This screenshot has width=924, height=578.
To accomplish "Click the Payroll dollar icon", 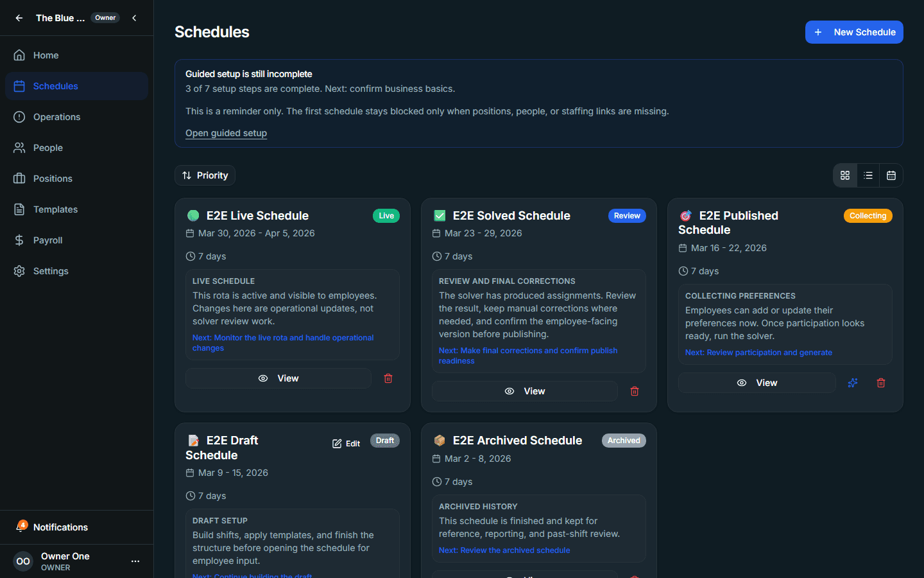I will tap(19, 240).
